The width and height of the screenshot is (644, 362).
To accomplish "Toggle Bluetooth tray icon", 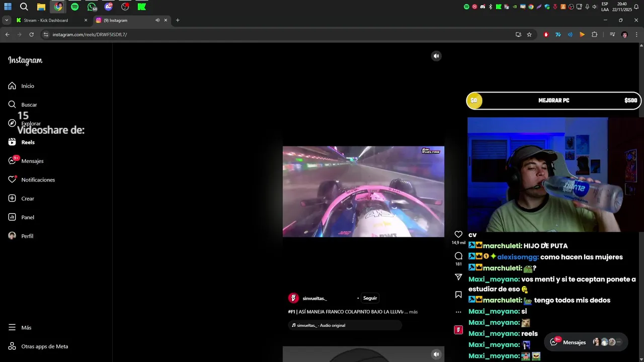I will [x=491, y=7].
